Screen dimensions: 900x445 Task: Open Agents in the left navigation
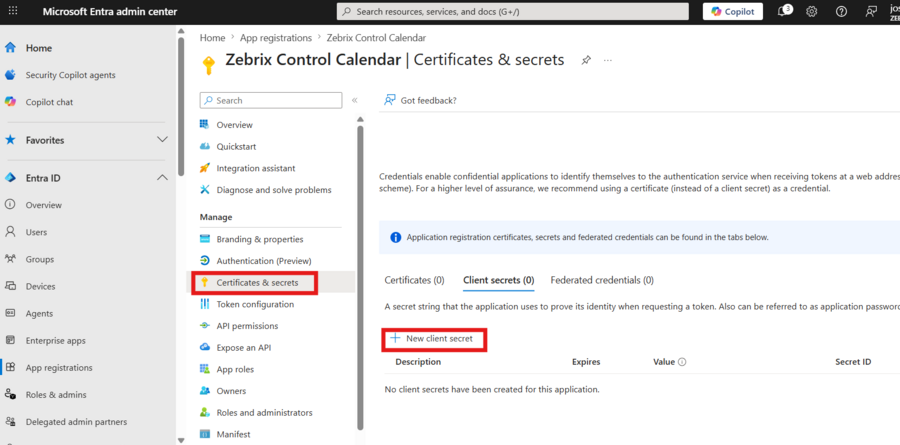(39, 314)
